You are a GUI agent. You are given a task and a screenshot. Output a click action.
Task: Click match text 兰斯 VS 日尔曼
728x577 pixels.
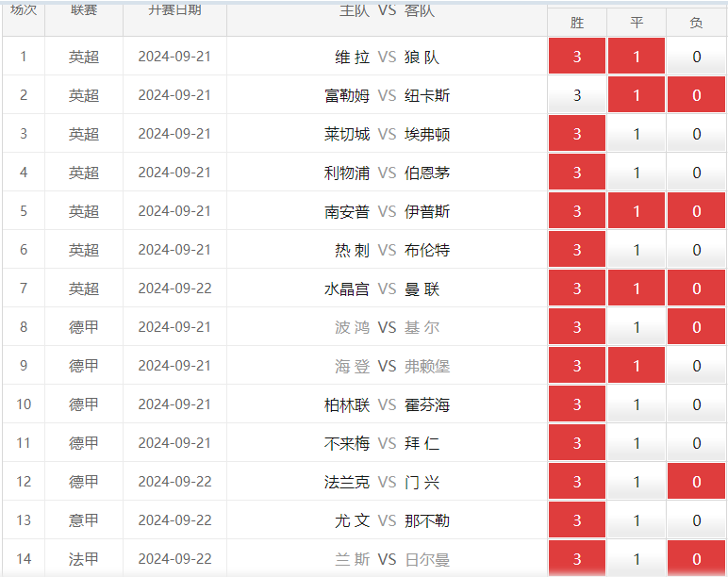pos(392,559)
